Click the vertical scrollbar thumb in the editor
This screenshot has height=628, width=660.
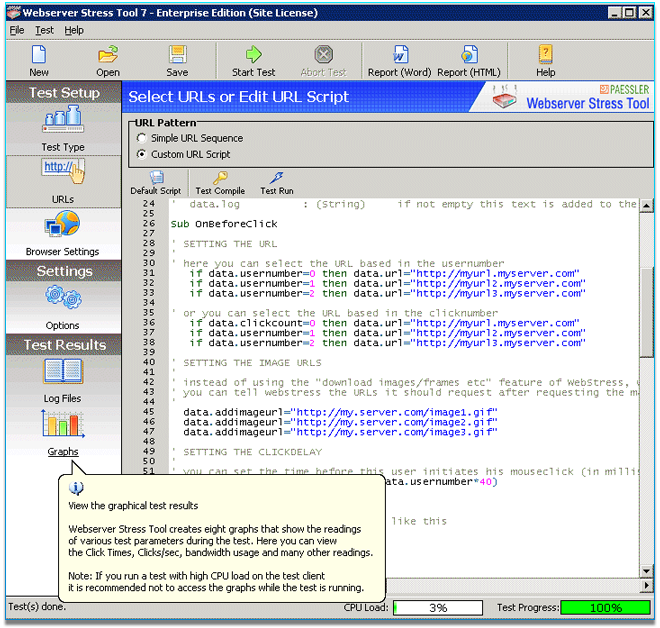pyautogui.click(x=646, y=312)
